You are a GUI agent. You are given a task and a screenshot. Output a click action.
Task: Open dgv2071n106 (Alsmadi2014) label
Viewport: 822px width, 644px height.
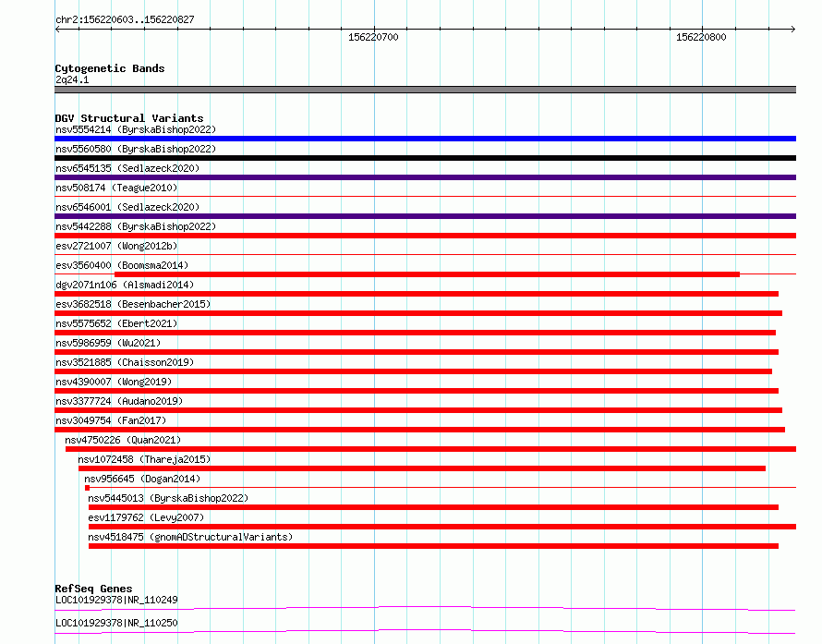pos(125,285)
